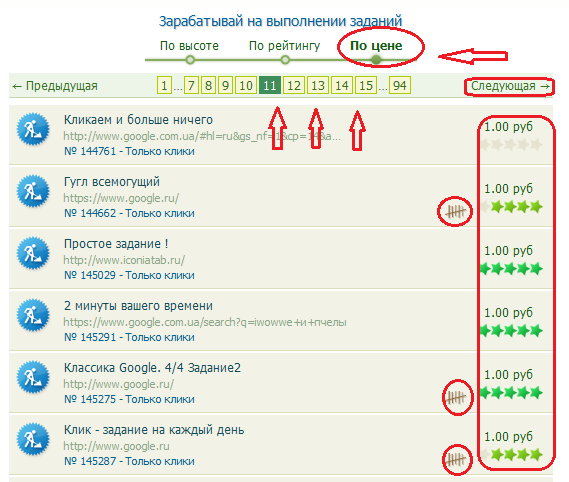Click the http://www.iconiatab.ru/ URL
This screenshot has height=482, width=569.
pyautogui.click(x=124, y=260)
